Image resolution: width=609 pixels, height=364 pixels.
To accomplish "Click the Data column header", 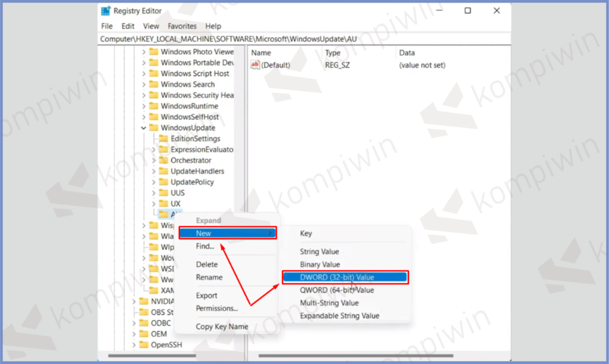I will pyautogui.click(x=407, y=53).
